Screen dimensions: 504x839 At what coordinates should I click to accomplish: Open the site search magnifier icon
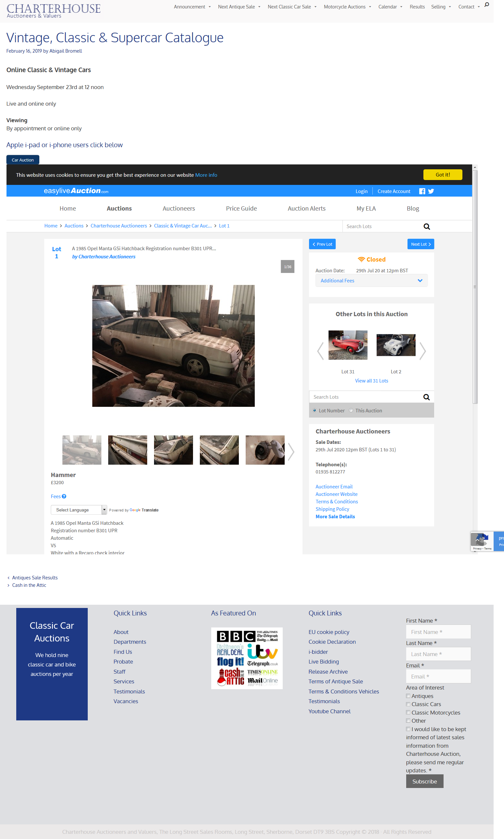point(487,5)
